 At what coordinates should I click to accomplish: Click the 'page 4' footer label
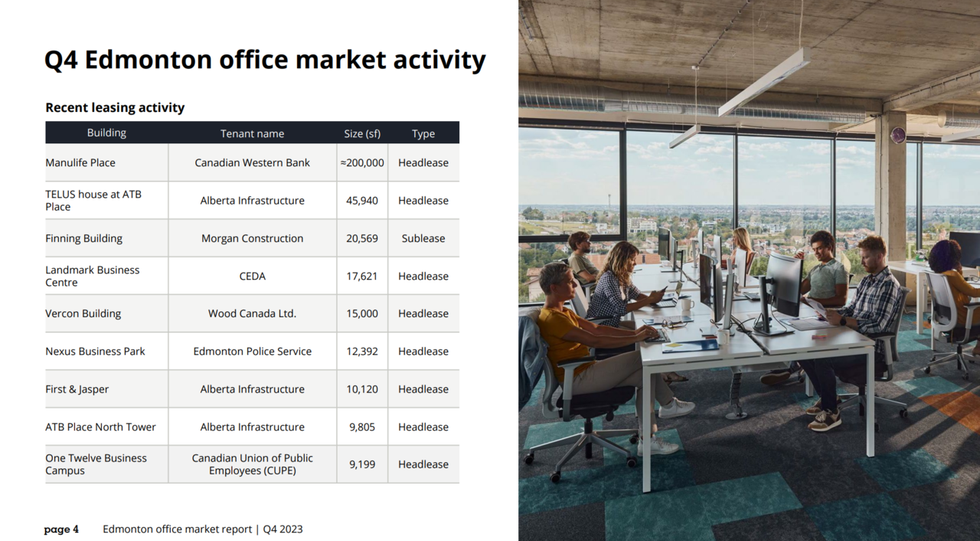[x=61, y=530]
